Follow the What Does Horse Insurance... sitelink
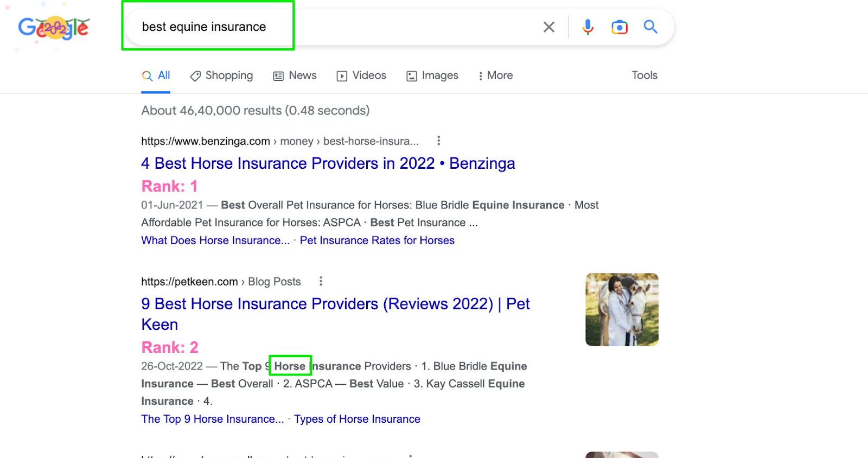The height and width of the screenshot is (458, 868). click(215, 240)
